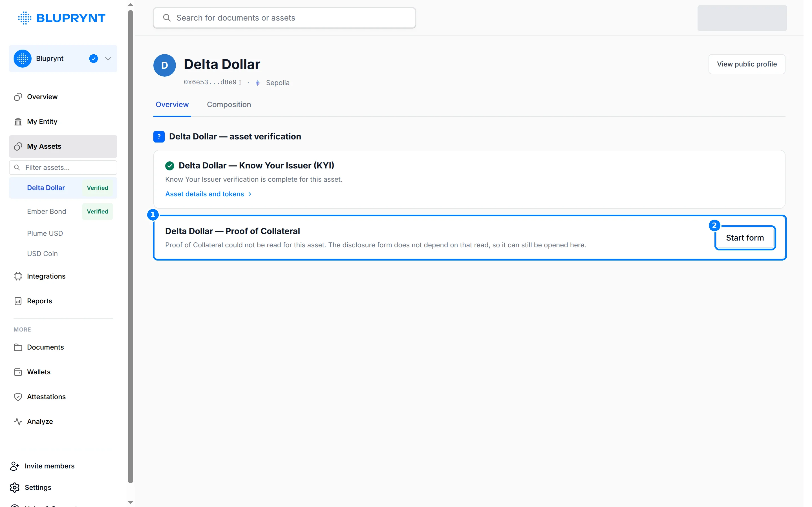Image resolution: width=812 pixels, height=507 pixels.
Task: Click the Wallets icon
Action: coord(18,372)
